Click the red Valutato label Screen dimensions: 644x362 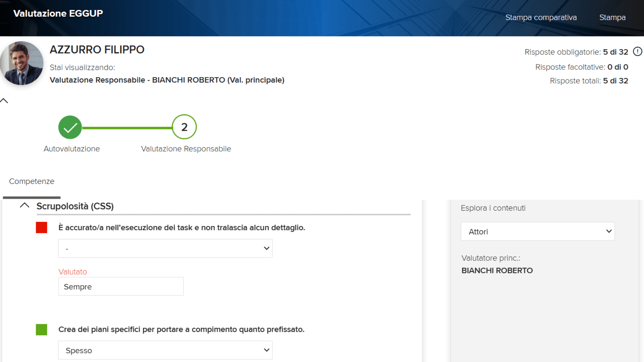coord(73,272)
